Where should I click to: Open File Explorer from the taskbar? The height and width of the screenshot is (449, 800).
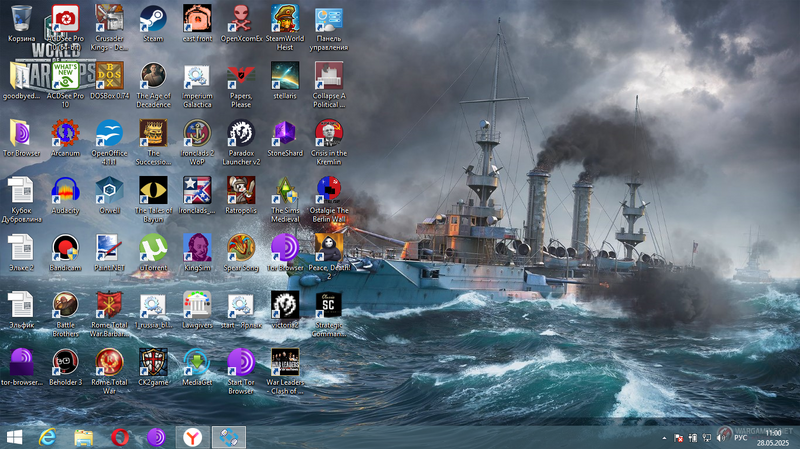[84, 437]
